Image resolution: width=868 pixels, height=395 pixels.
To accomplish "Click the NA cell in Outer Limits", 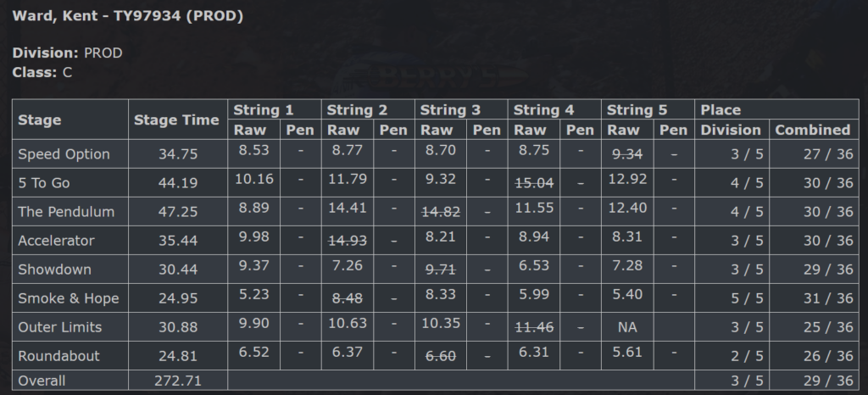I will [627, 327].
